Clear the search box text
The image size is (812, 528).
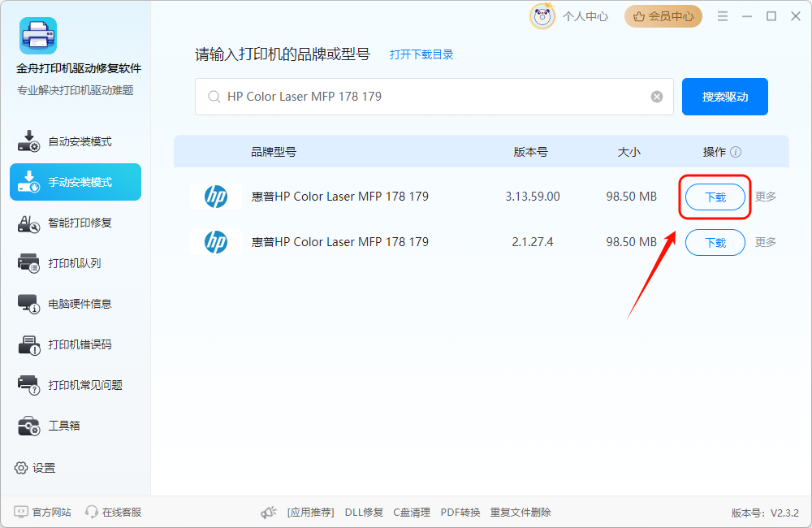[x=657, y=97]
